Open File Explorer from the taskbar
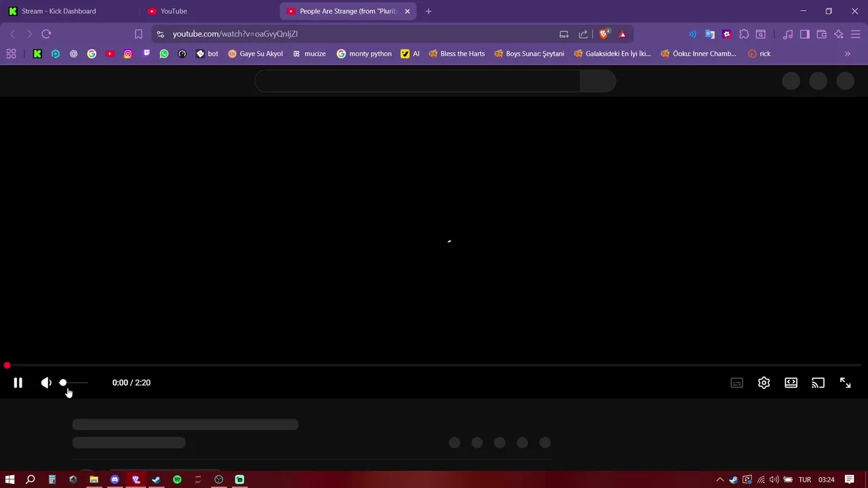 click(94, 480)
